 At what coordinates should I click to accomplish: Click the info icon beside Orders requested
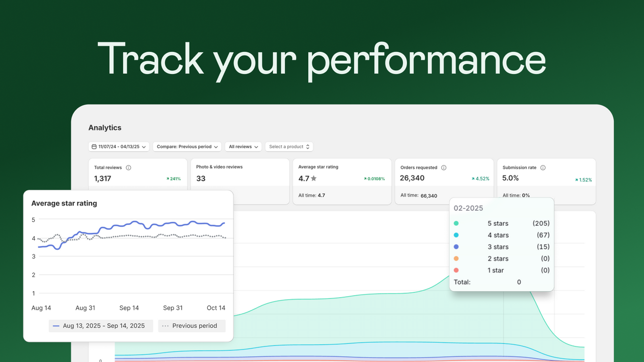[x=444, y=167]
